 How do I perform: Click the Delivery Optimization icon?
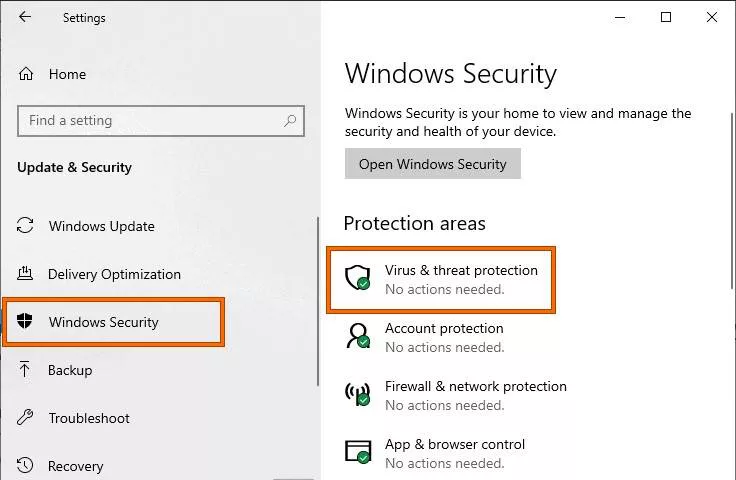26,274
